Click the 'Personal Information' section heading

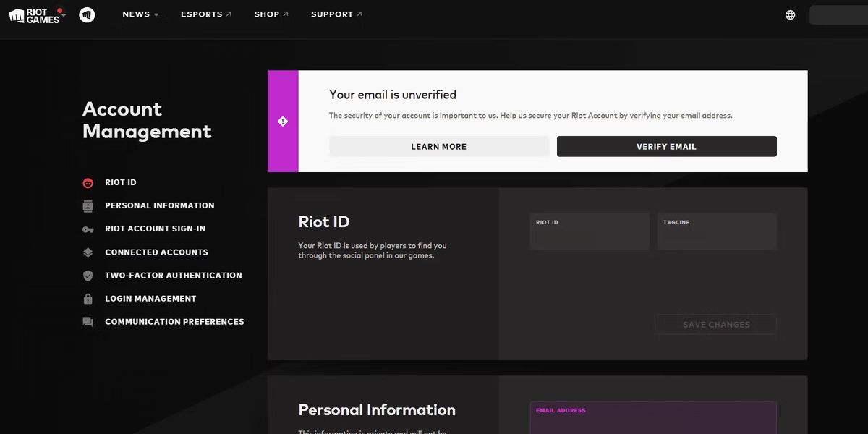tap(377, 410)
